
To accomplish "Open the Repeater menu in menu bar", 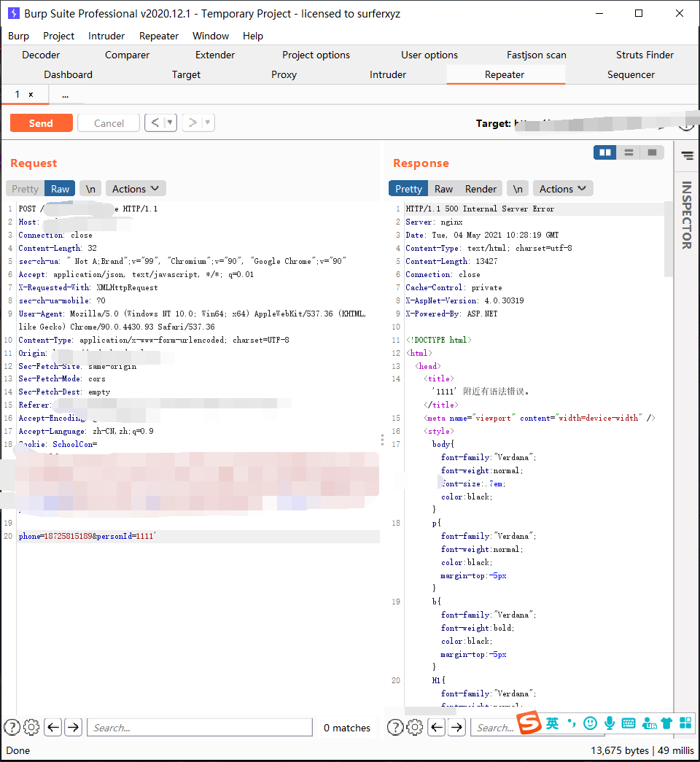I will 159,36.
